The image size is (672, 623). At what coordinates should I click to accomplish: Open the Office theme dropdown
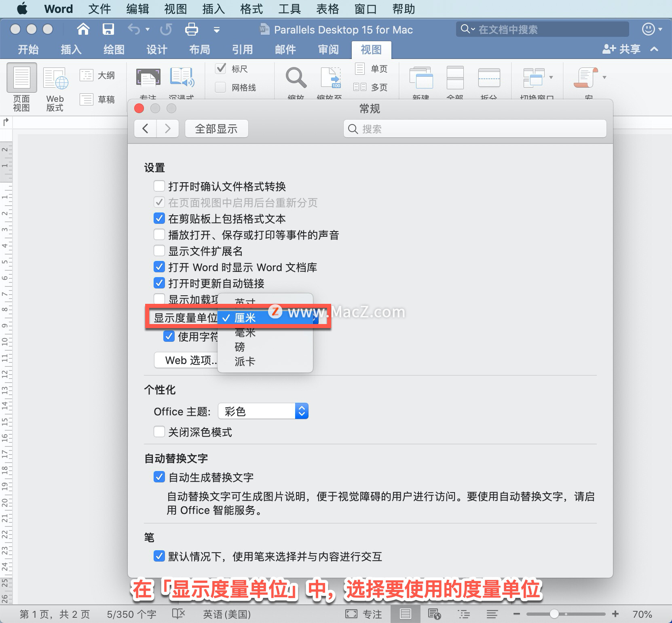[x=263, y=411]
